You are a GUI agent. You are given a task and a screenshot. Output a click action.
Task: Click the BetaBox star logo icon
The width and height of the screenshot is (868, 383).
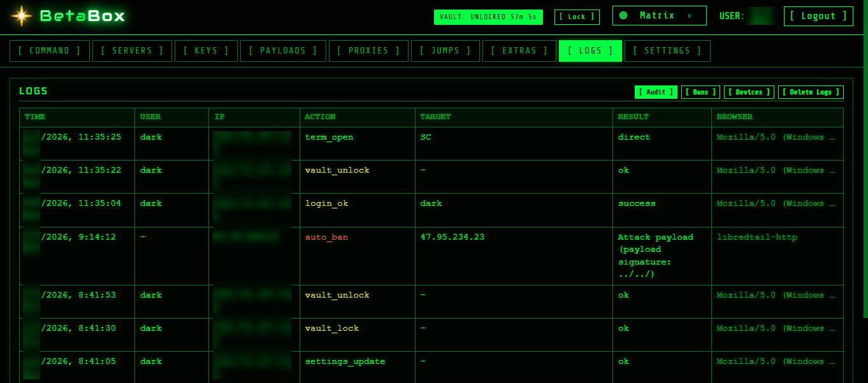tap(22, 16)
